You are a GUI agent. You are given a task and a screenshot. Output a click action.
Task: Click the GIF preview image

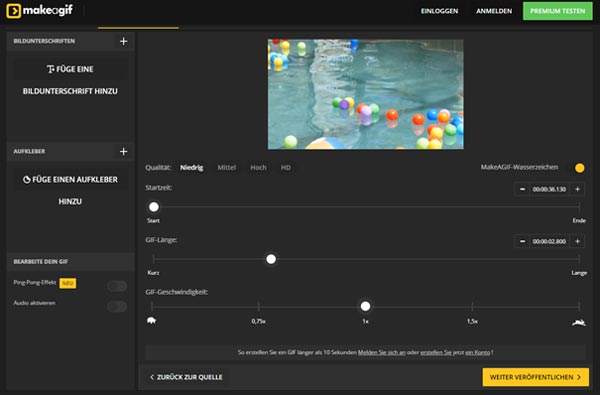point(365,94)
